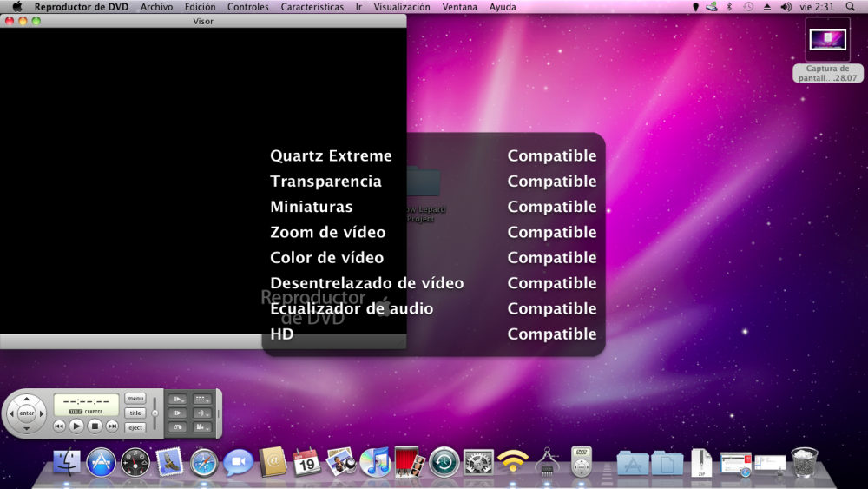Open System Profiler caliper icon in Dock
The height and width of the screenshot is (489, 868).
[547, 462]
